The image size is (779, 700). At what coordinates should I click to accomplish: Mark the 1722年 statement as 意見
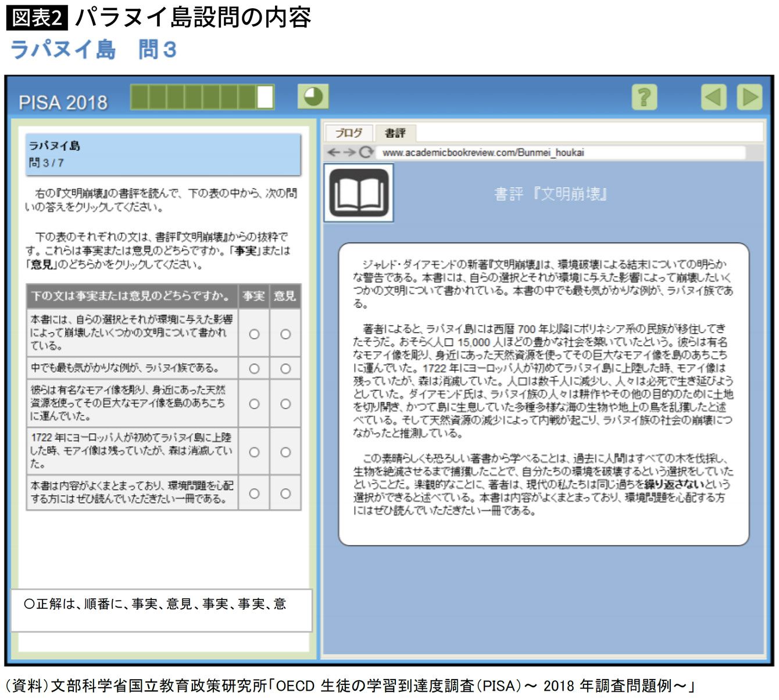point(285,452)
